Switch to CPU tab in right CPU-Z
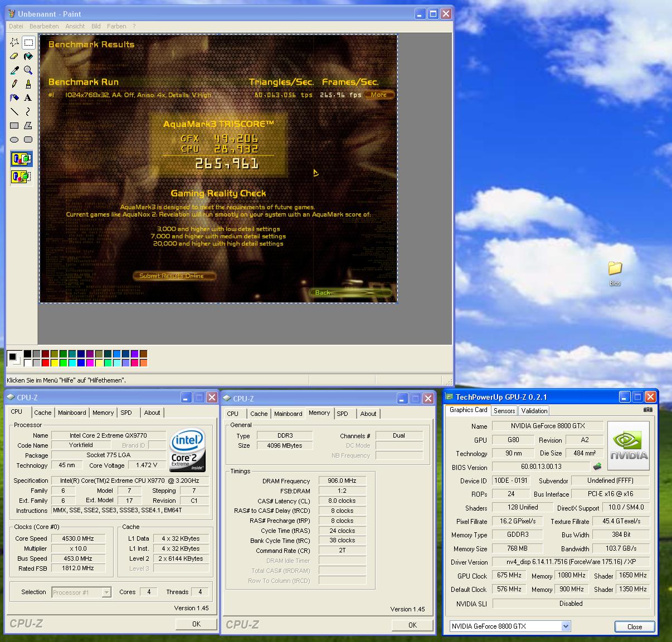This screenshot has width=672, height=642. (233, 414)
